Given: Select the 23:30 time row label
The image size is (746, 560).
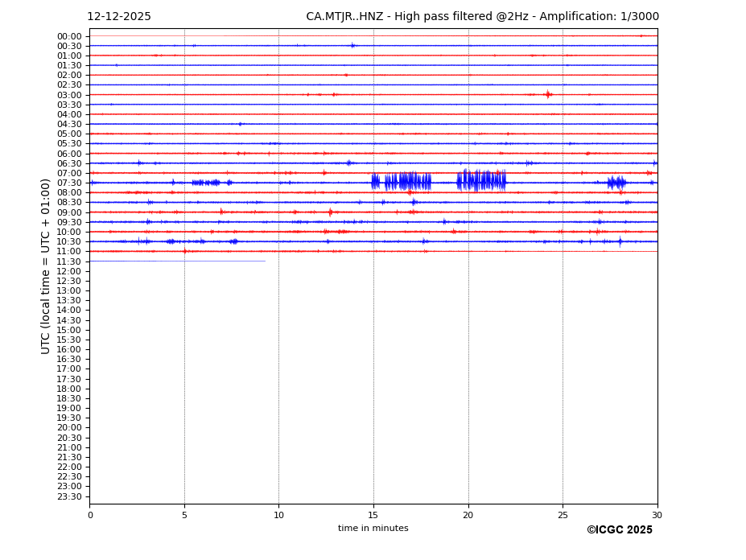Looking at the screenshot, I should [x=69, y=496].
